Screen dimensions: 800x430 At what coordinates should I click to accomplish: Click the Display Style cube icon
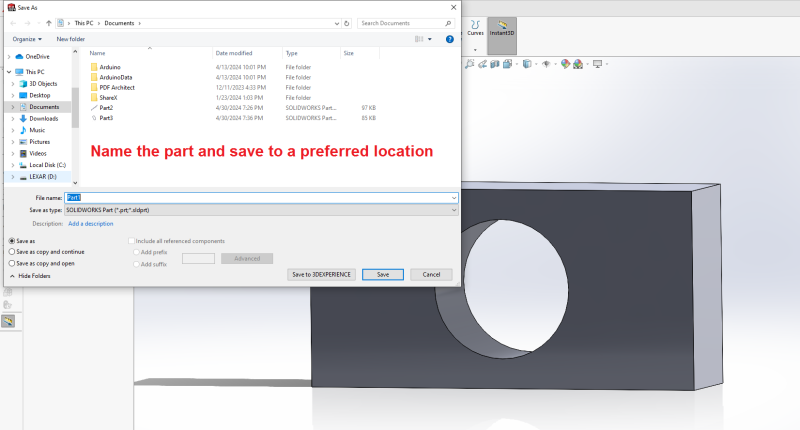pyautogui.click(x=527, y=64)
